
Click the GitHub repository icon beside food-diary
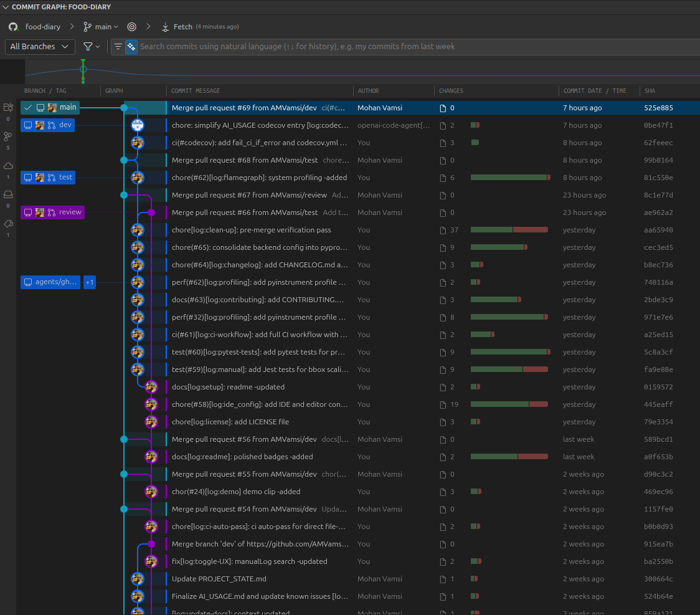point(13,27)
